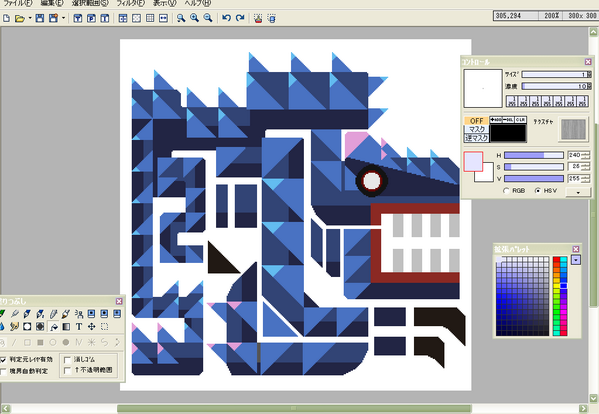599x414 pixels.
Task: Click the grid display toolbar icon
Action: coord(150,18)
